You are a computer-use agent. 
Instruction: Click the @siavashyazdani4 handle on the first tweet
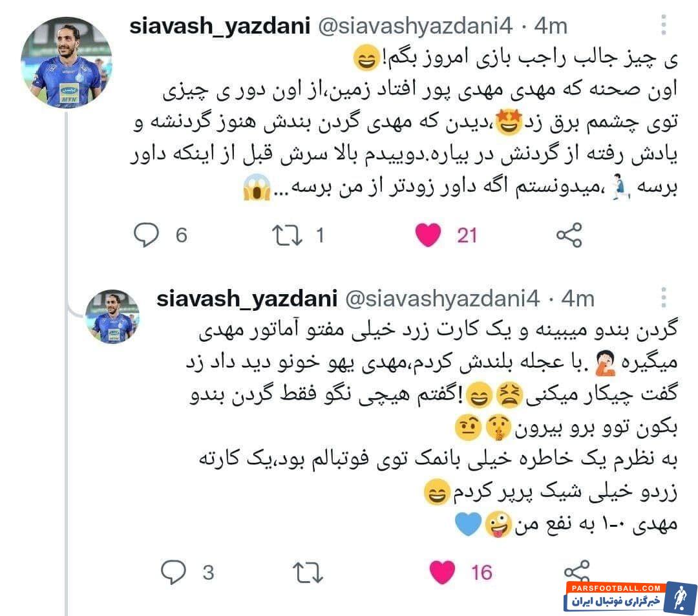[x=416, y=26]
